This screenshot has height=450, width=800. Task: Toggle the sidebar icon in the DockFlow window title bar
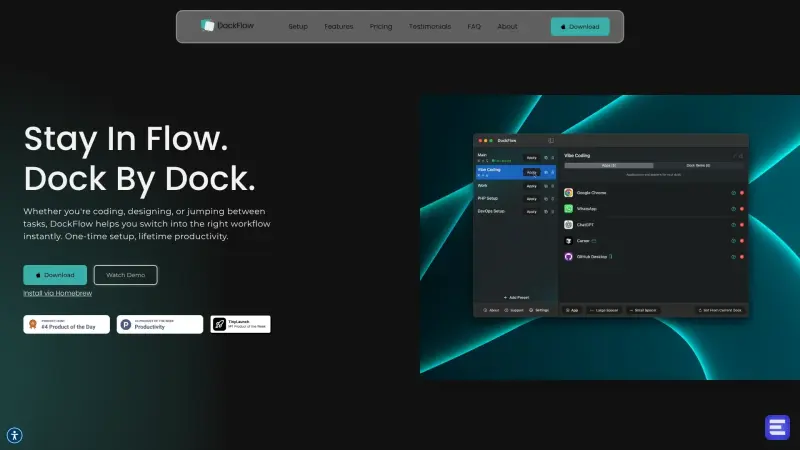point(551,140)
